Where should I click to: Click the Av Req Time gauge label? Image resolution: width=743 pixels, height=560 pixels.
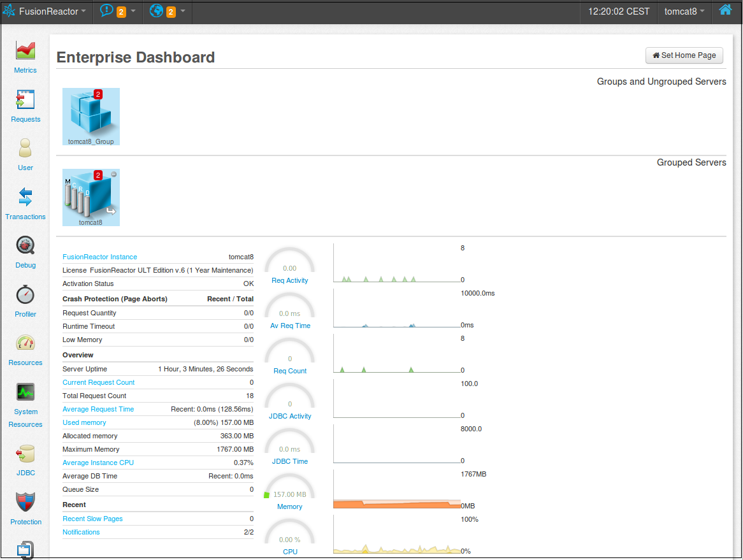click(x=291, y=326)
